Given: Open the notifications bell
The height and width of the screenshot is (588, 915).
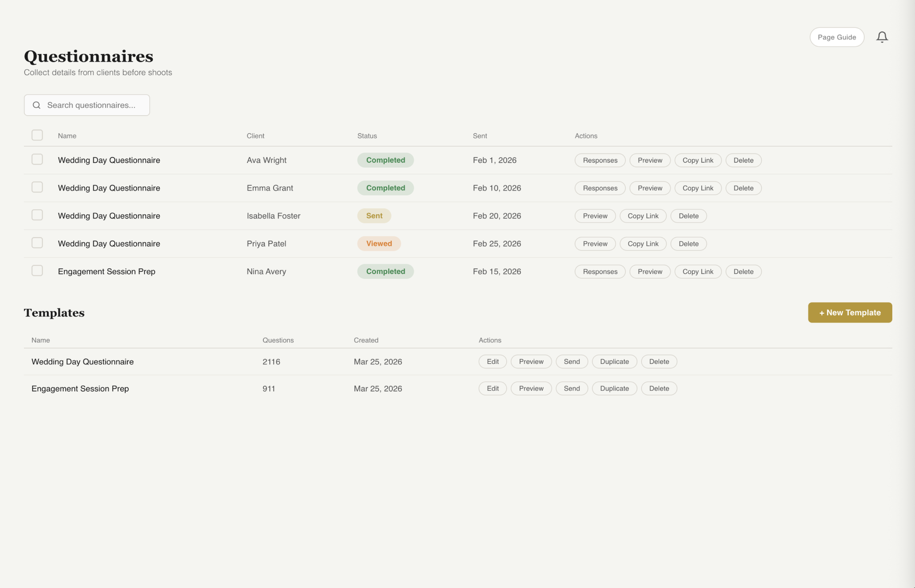Looking at the screenshot, I should [882, 37].
